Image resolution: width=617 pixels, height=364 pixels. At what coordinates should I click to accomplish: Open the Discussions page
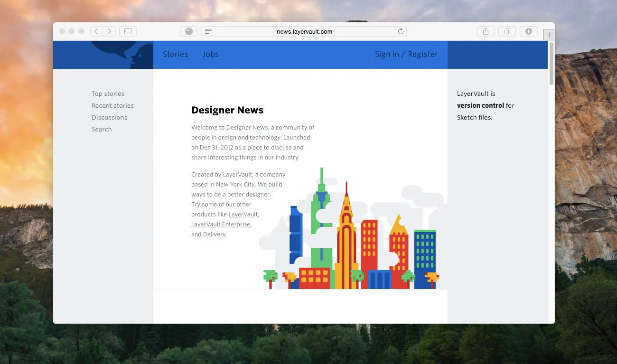109,117
